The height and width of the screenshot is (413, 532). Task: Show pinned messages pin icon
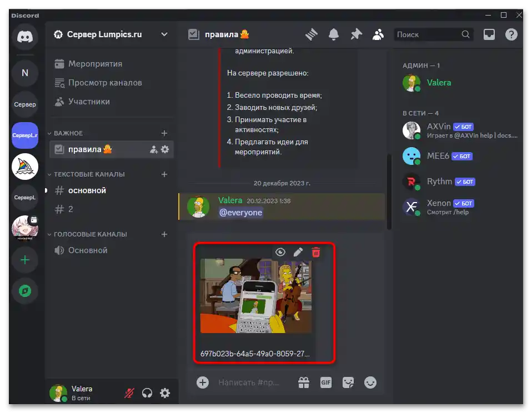click(x=356, y=34)
